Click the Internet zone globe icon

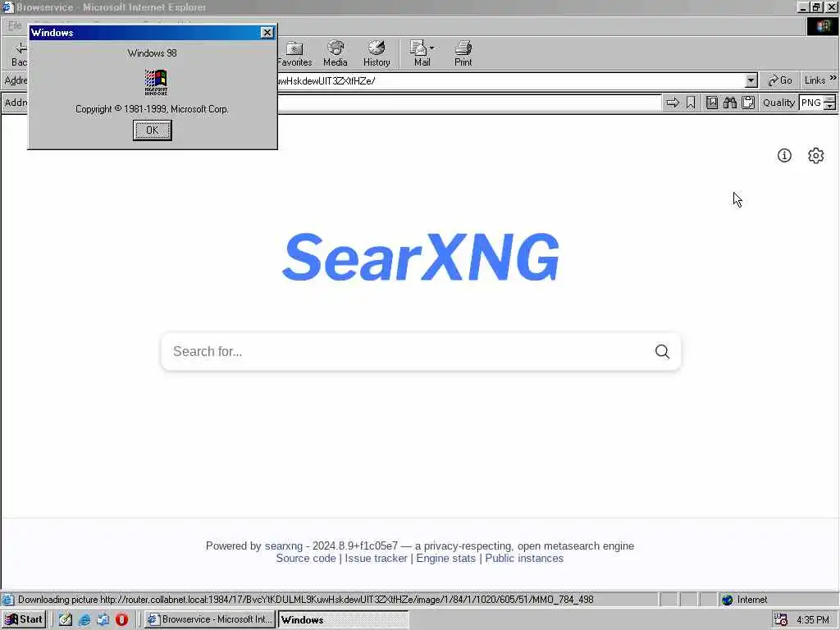727,600
